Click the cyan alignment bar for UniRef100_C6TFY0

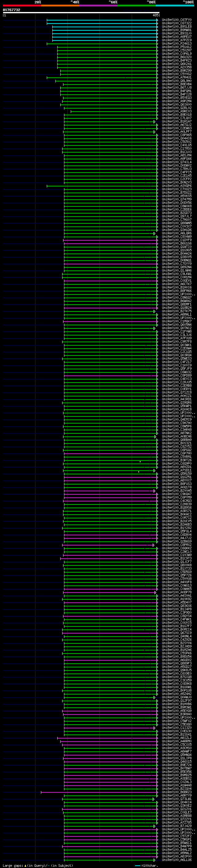(103, 20)
